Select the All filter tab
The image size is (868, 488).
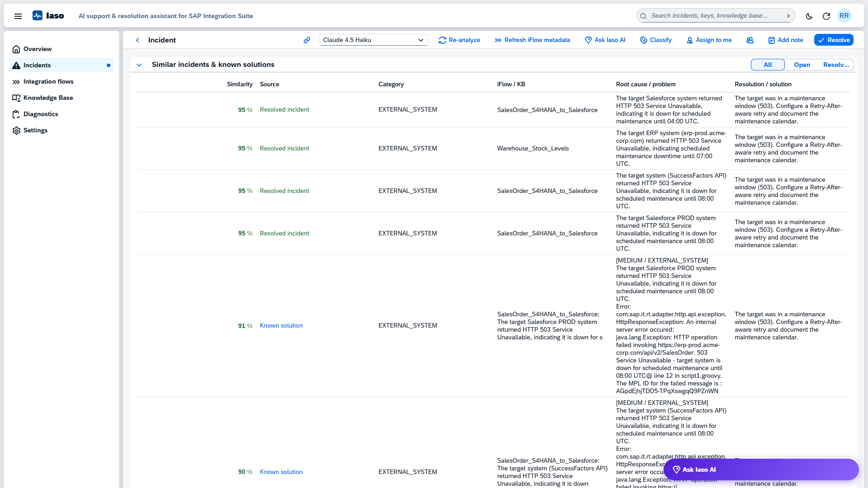click(x=768, y=65)
